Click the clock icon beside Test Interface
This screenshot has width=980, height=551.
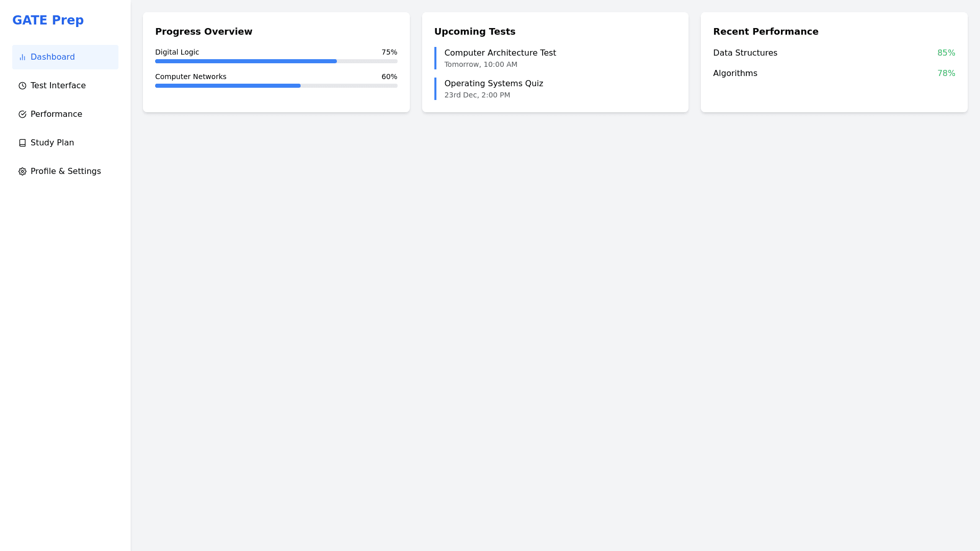pyautogui.click(x=22, y=86)
